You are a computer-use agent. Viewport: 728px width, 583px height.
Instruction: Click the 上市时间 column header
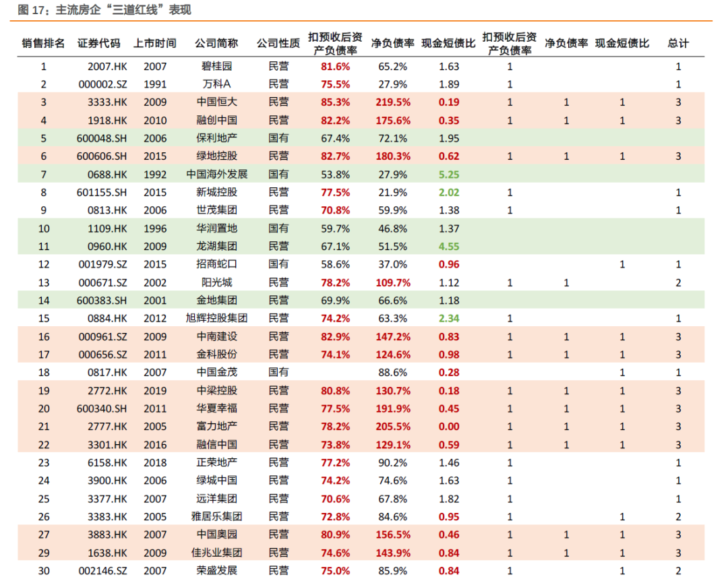(155, 43)
